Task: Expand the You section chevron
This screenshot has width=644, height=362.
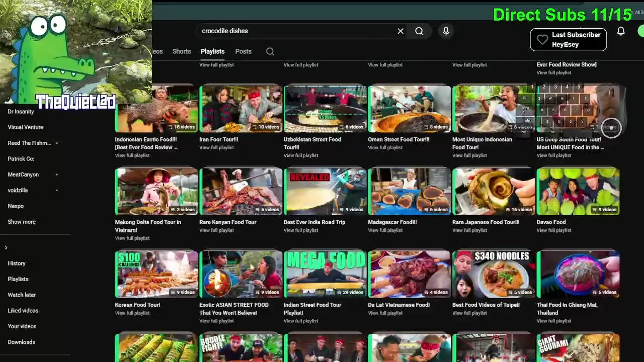Action: [x=6, y=247]
